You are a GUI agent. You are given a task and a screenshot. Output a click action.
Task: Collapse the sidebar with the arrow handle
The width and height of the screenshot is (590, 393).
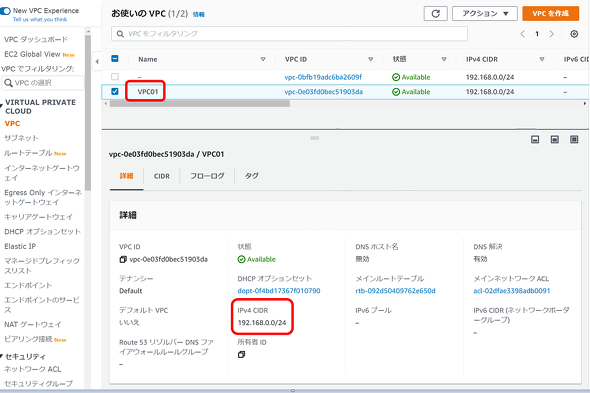tap(97, 61)
